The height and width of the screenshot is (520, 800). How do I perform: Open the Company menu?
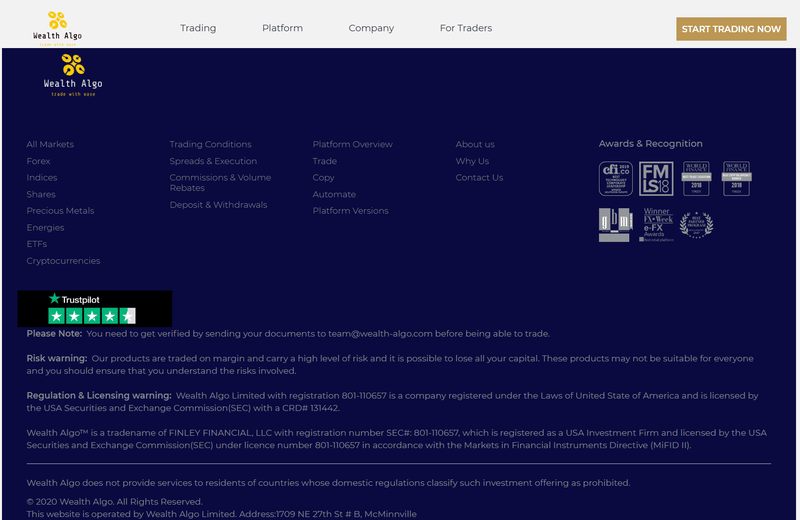pyautogui.click(x=371, y=28)
